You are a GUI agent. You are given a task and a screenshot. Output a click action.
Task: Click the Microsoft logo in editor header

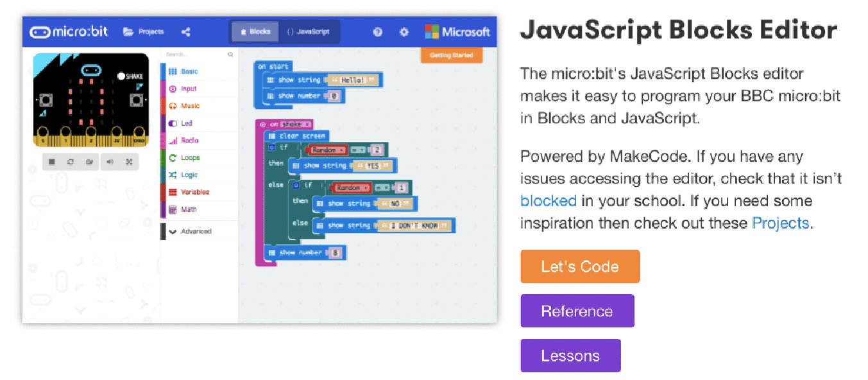pos(457,31)
